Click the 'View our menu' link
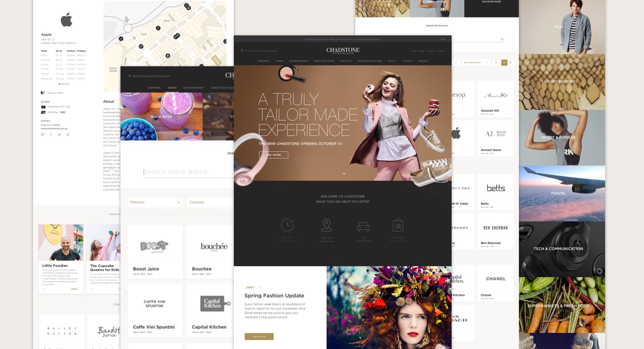 (x=55, y=93)
